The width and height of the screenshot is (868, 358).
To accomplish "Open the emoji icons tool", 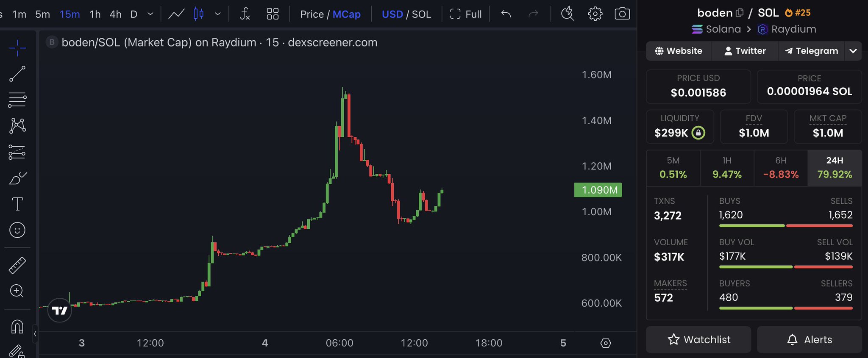I will pos(17,230).
